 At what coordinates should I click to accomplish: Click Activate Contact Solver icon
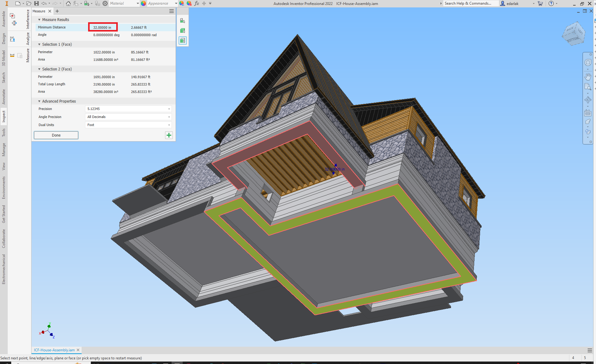pos(14,23)
